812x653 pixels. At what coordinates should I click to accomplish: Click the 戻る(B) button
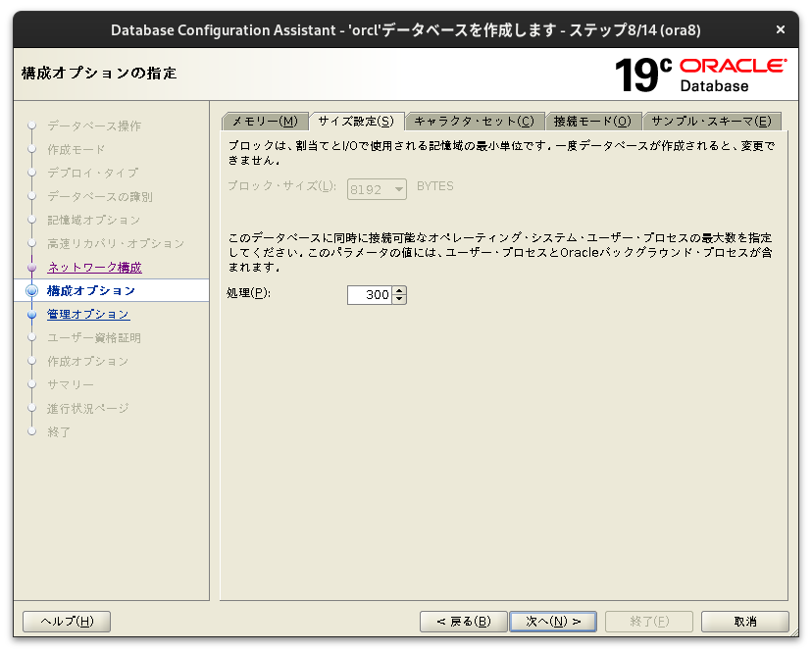[x=463, y=621]
